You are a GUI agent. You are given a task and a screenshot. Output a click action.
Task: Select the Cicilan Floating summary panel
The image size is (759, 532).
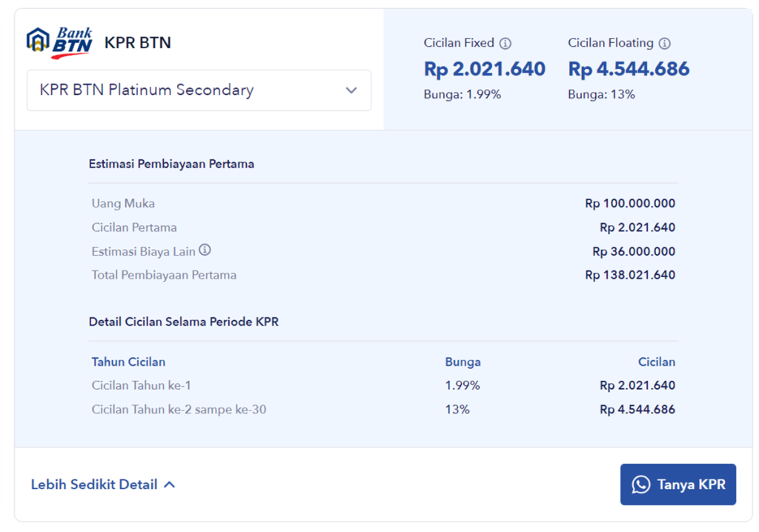pos(628,67)
